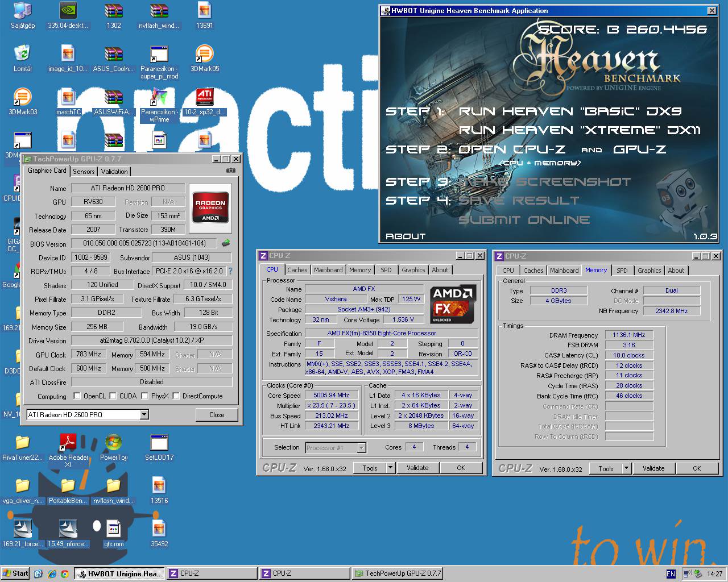
Task: Switch to the Sensors tab in GPU-Z
Action: coord(84,171)
